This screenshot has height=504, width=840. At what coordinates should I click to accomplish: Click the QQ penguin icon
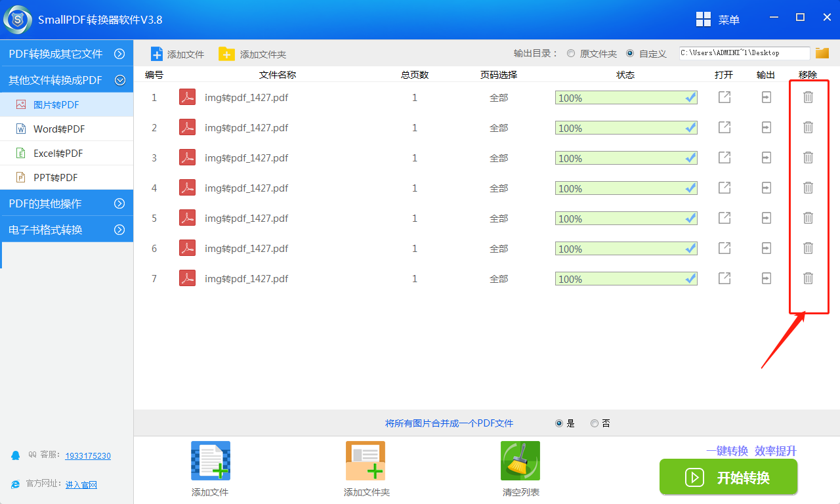point(16,455)
